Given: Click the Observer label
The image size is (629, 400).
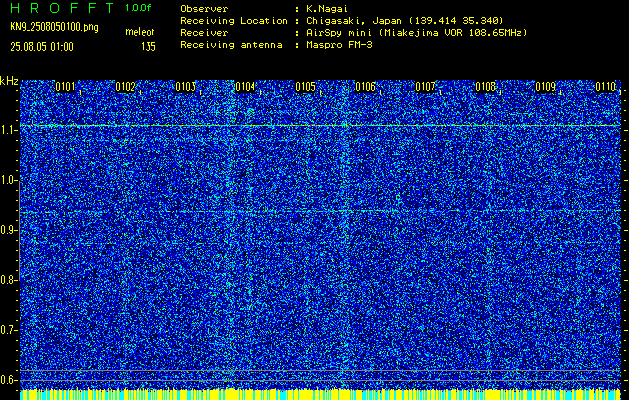Looking at the screenshot, I should (204, 8).
